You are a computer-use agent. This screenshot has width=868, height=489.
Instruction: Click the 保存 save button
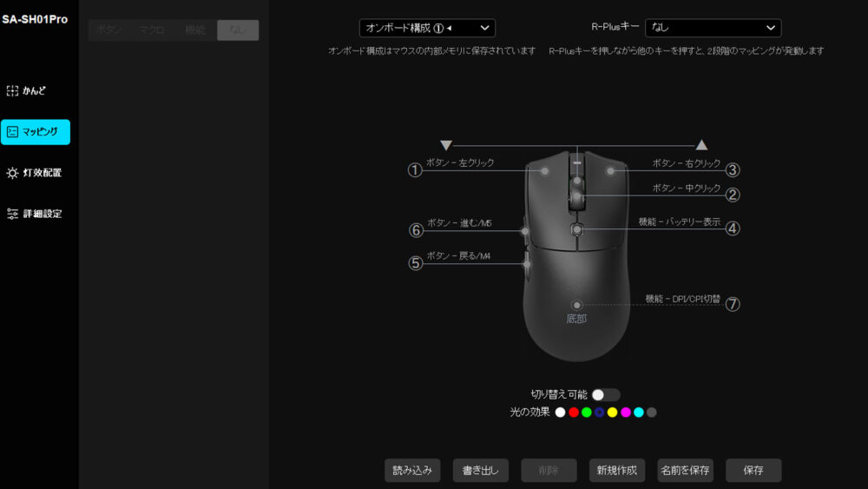pyautogui.click(x=753, y=470)
